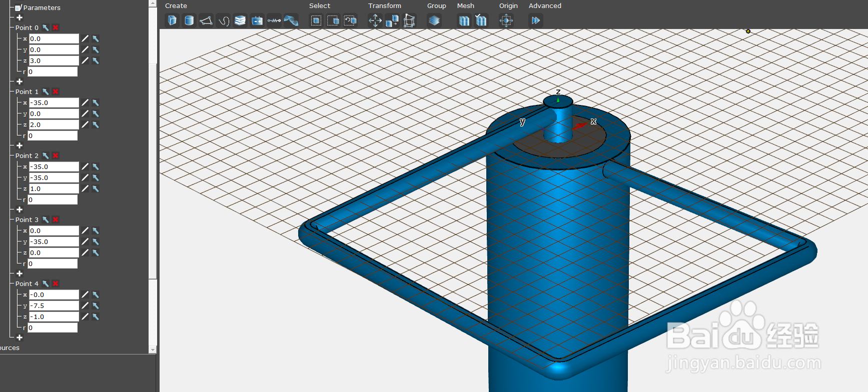Click the Point 2 z field showing 1.0
Image resolution: width=868 pixels, height=392 pixels.
point(54,188)
